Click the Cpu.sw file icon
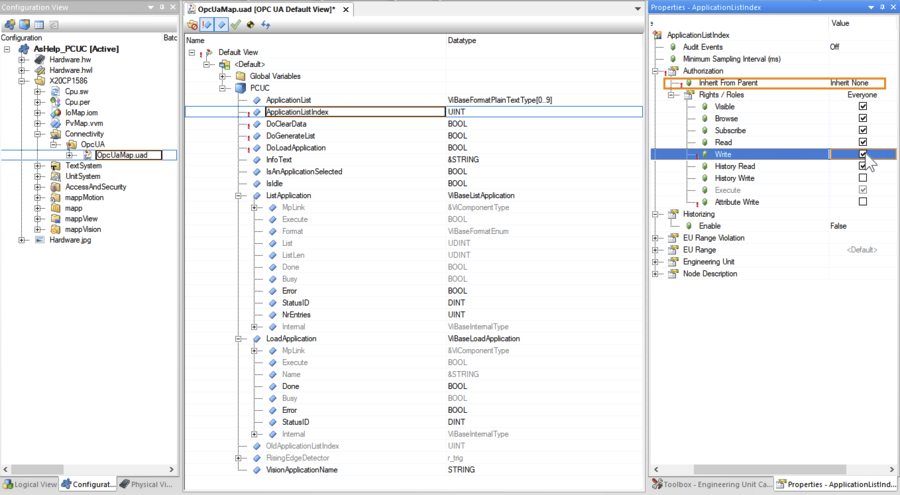The image size is (900, 495). [55, 91]
